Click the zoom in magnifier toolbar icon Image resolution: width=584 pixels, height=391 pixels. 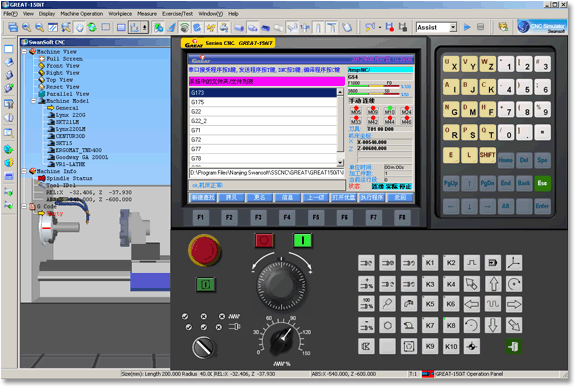[x=26, y=28]
